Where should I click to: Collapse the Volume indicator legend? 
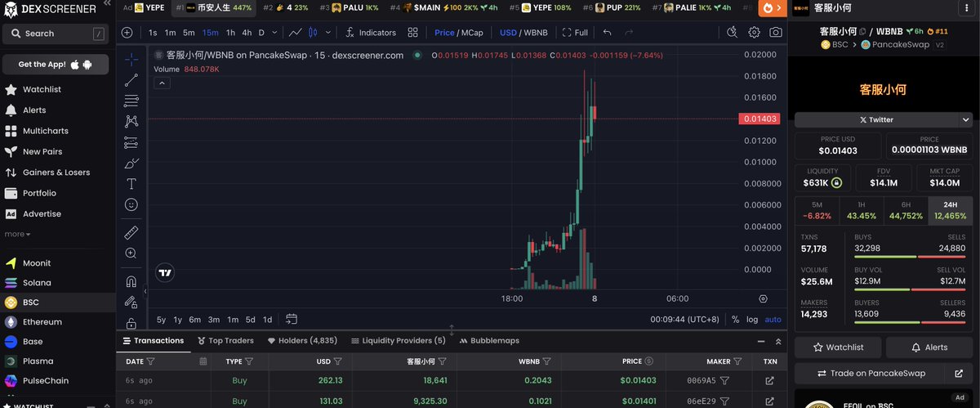coord(162,83)
